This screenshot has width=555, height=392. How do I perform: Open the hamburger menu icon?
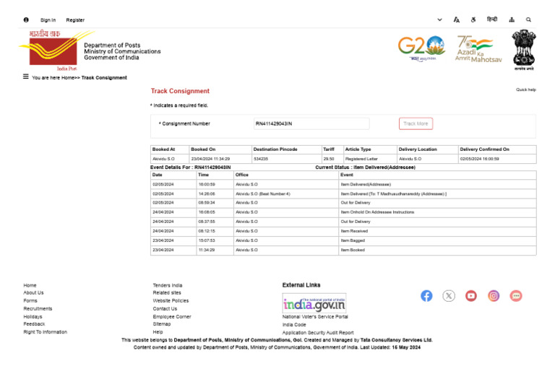(26, 77)
